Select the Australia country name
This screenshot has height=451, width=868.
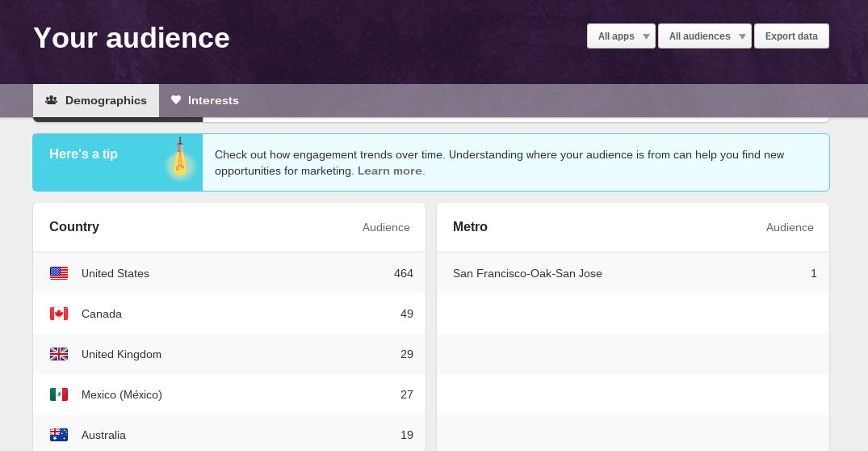coord(103,435)
